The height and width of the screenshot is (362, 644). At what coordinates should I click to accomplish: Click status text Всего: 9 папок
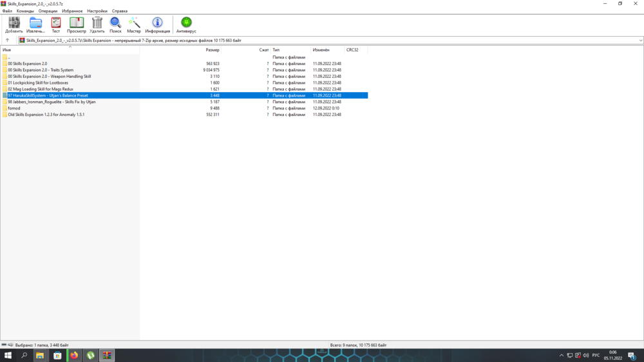coord(358,345)
